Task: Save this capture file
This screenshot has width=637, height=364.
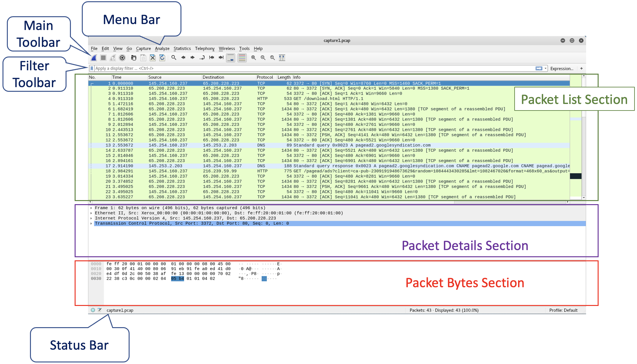Action: [x=143, y=58]
